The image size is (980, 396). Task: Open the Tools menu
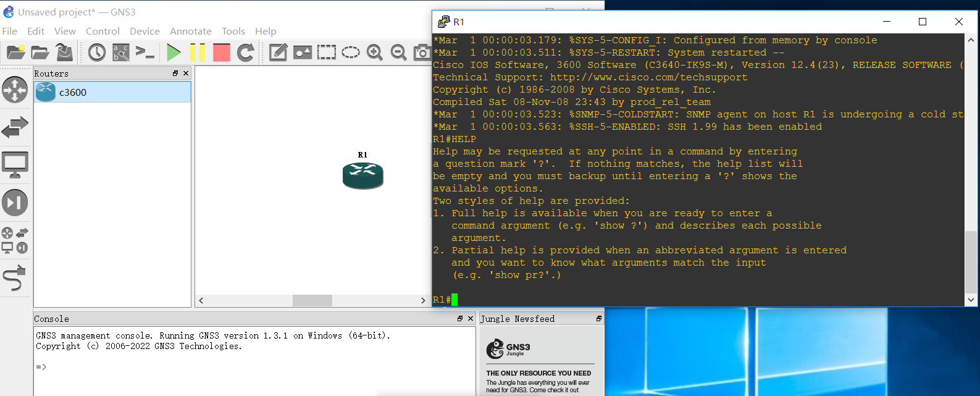click(x=233, y=31)
